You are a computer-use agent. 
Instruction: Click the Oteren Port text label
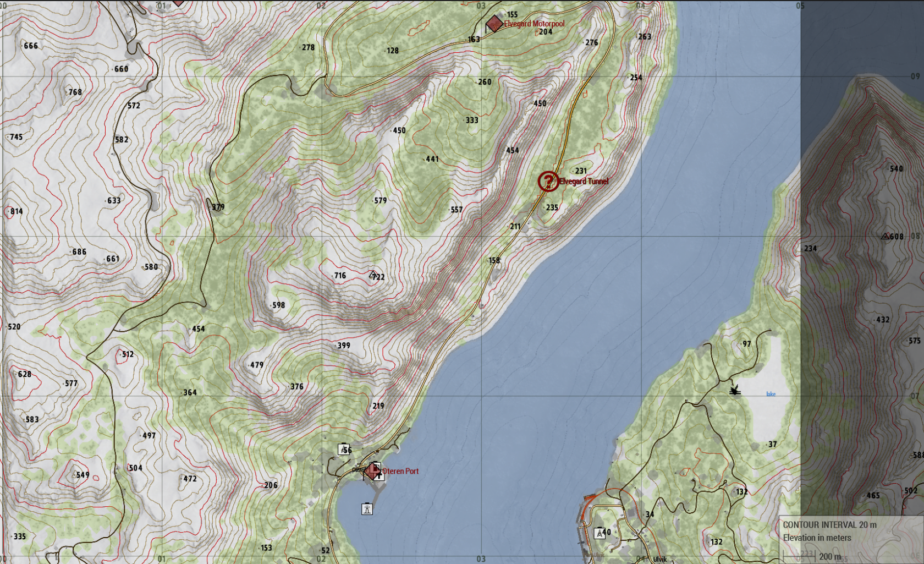tap(400, 472)
